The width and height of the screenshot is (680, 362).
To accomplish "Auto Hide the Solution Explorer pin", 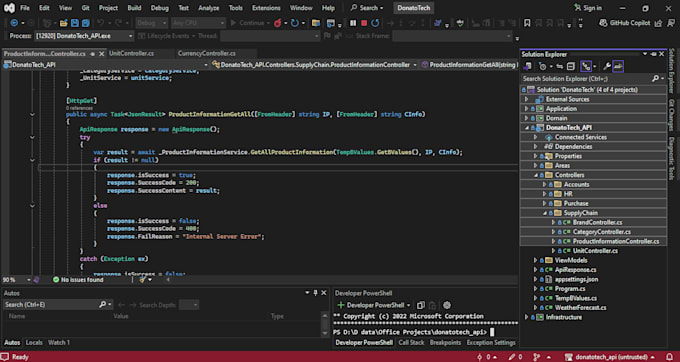I will 654,54.
